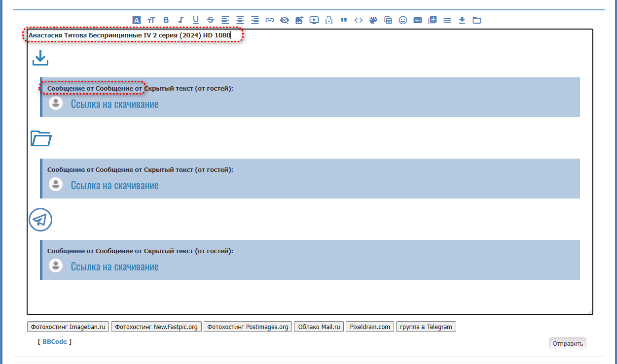Open the text size tool
This screenshot has height=364, width=617.
(x=151, y=20)
